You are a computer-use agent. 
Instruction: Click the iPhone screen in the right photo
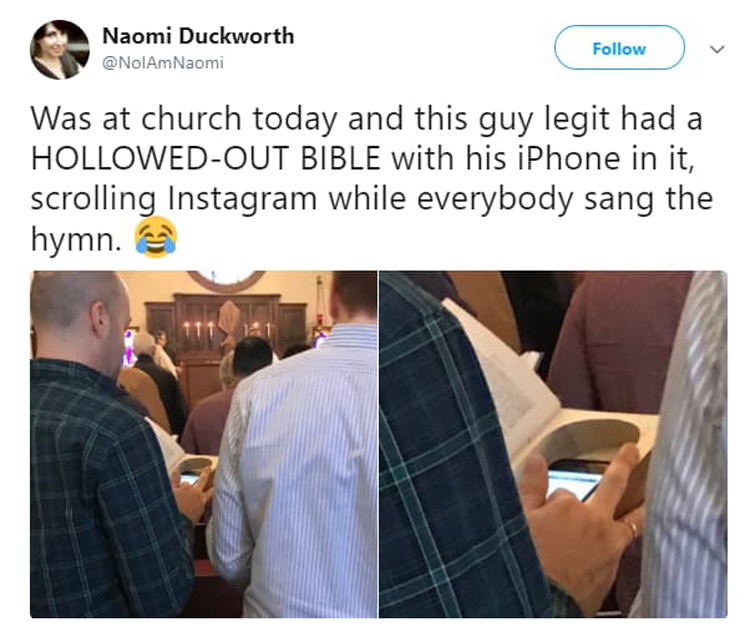coord(574,483)
